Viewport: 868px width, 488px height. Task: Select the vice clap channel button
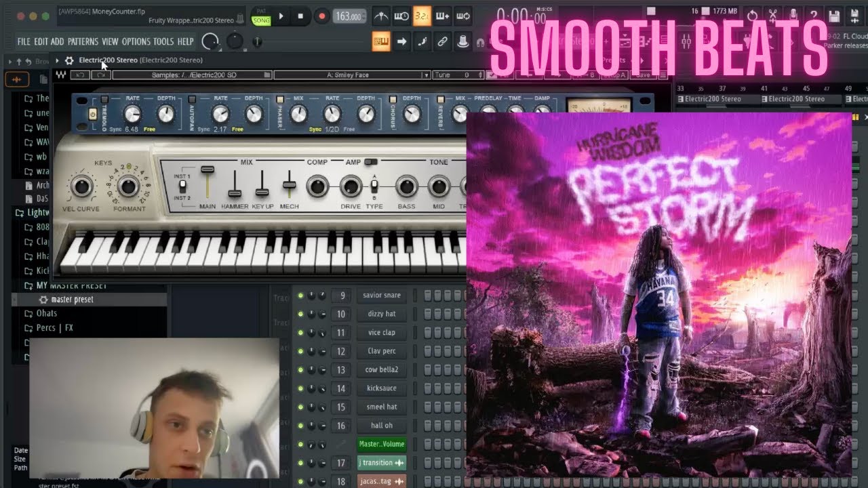click(382, 333)
